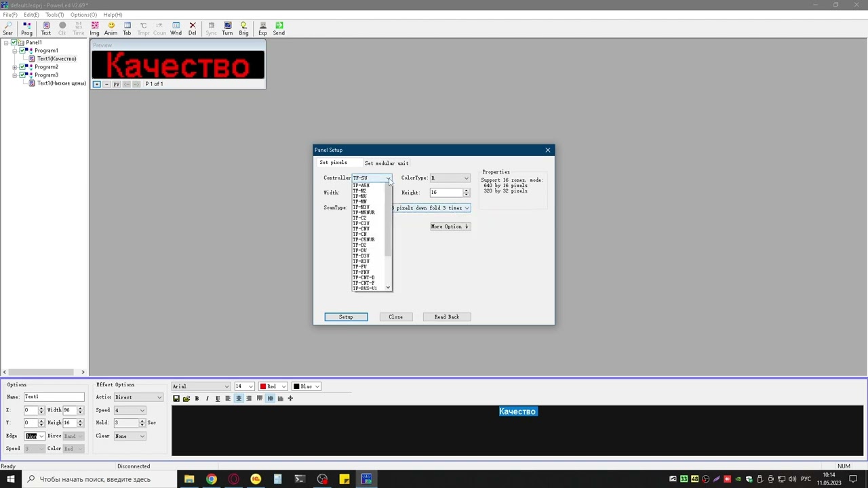The image size is (868, 488).
Task: Open the Action Direct dropdown
Action: (138, 397)
